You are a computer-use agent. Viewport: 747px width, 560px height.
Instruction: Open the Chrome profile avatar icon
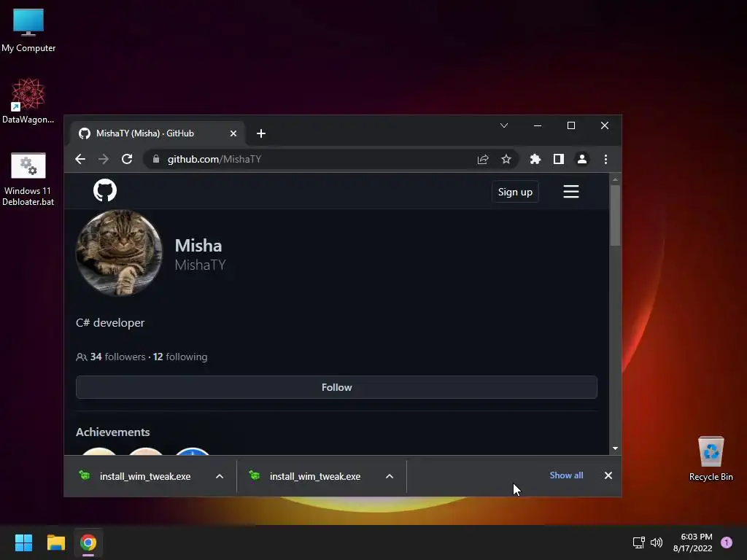click(581, 159)
